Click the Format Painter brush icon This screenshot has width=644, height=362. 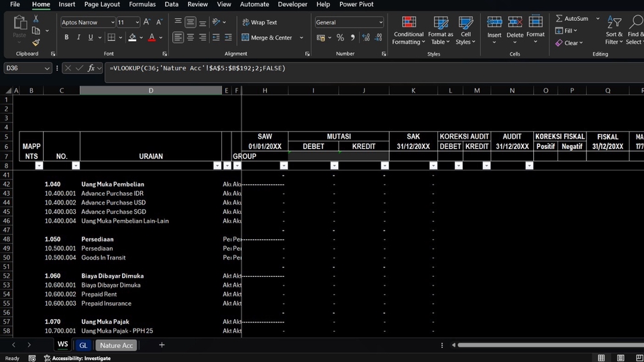(x=36, y=42)
